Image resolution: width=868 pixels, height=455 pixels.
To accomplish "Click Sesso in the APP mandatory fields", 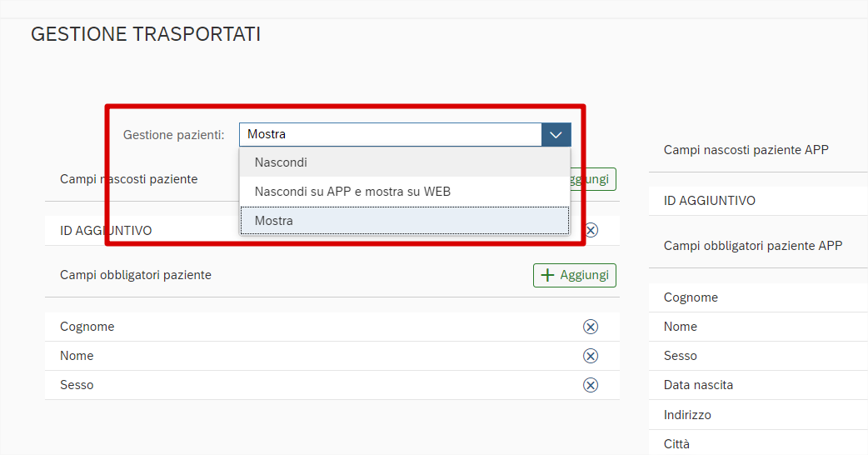I will tap(681, 356).
